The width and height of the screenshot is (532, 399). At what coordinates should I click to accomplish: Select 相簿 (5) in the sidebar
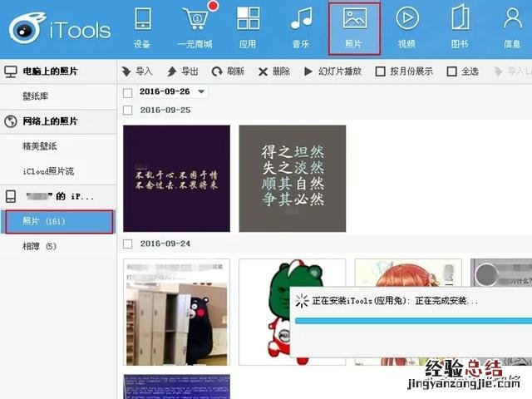click(x=40, y=246)
